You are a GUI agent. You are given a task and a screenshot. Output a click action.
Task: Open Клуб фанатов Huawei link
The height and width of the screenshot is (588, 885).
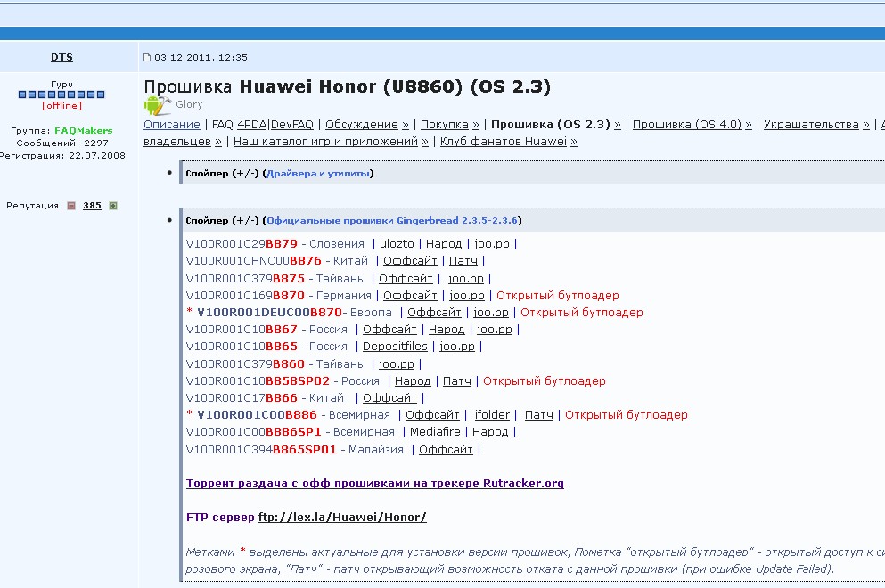(x=509, y=142)
